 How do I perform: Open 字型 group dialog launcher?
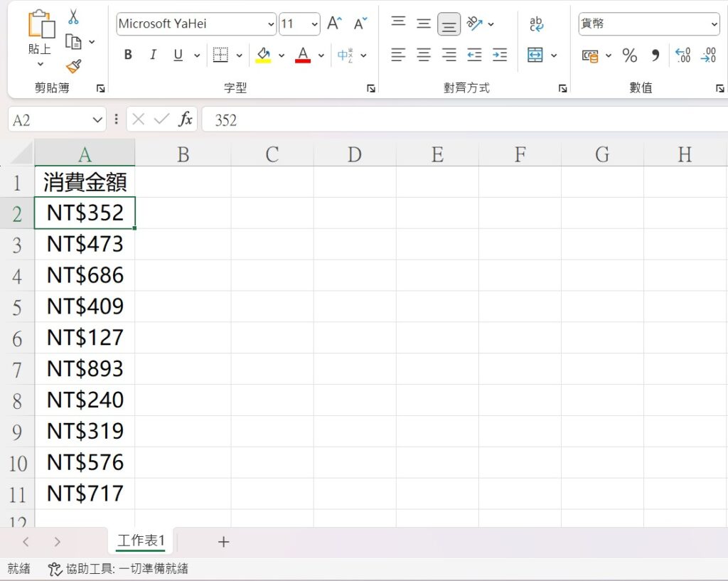[x=371, y=88]
